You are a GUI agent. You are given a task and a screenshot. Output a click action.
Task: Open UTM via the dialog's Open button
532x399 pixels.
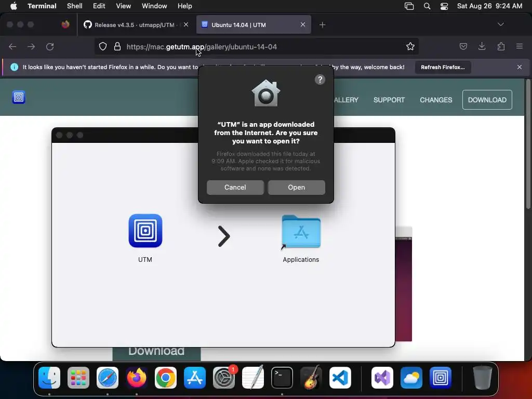point(296,187)
